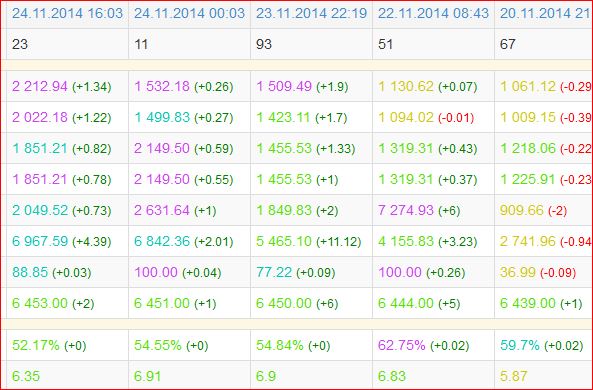Select 1 851.21 with change (+0.82)

[x=62, y=148]
